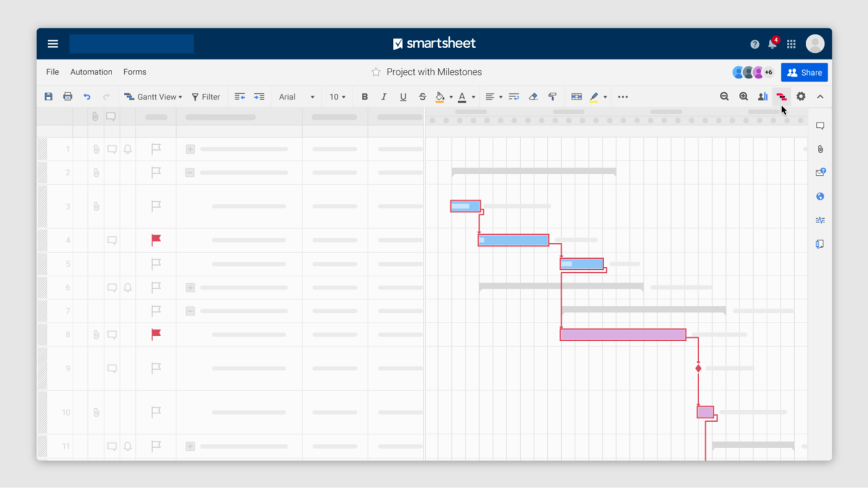The width and height of the screenshot is (868, 488).
Task: Toggle the critical path display
Action: (781, 97)
